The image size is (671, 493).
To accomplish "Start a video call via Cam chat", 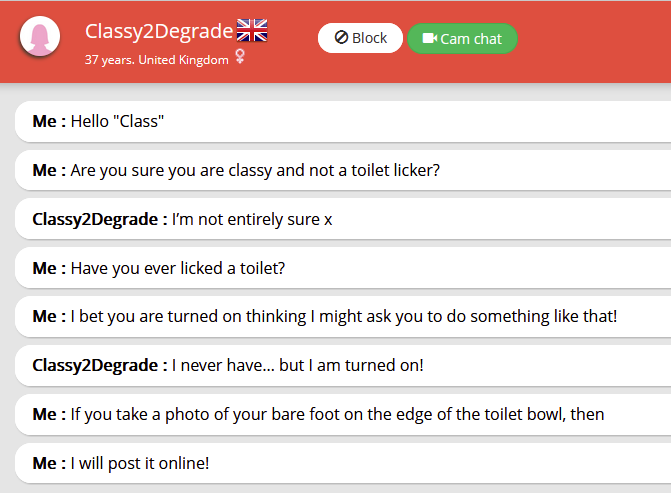I will [462, 39].
